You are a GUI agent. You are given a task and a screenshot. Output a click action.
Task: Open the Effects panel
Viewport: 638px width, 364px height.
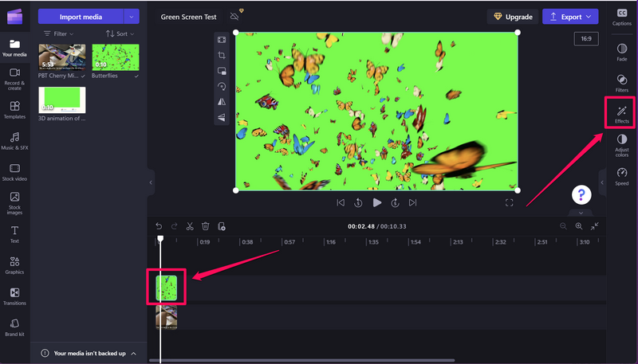[x=621, y=113]
